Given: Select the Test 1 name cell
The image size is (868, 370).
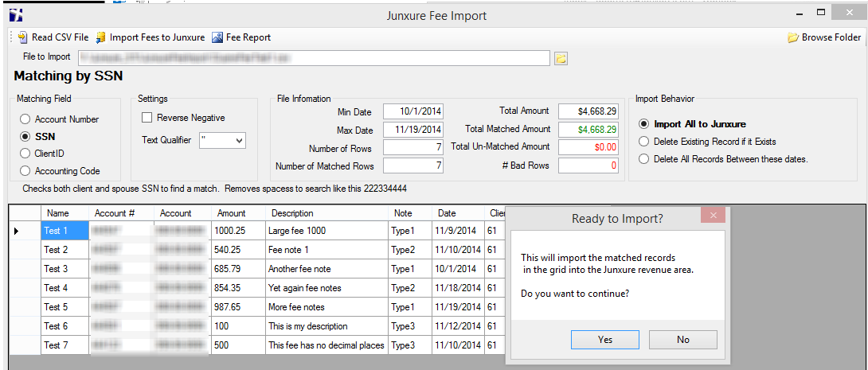Looking at the screenshot, I should pyautogui.click(x=65, y=231).
